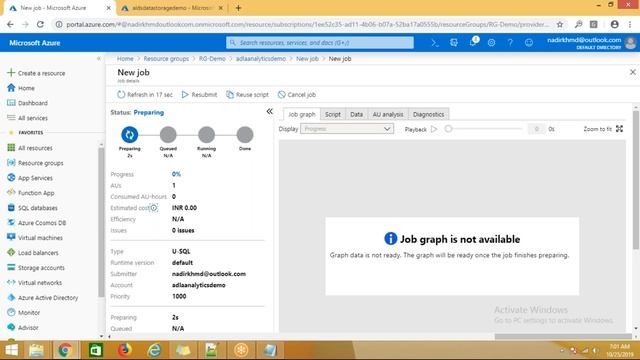
Task: Click the Refresh button
Action: coord(145,95)
